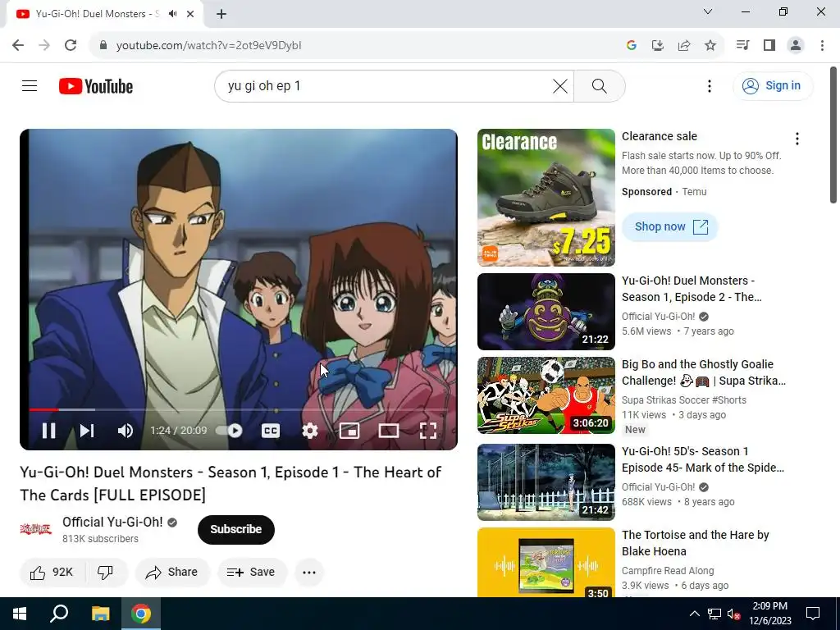Viewport: 840px width, 630px height.
Task: Open Yu-Gi-Oh! 5D's Episode 45 thumbnail
Action: [x=546, y=482]
